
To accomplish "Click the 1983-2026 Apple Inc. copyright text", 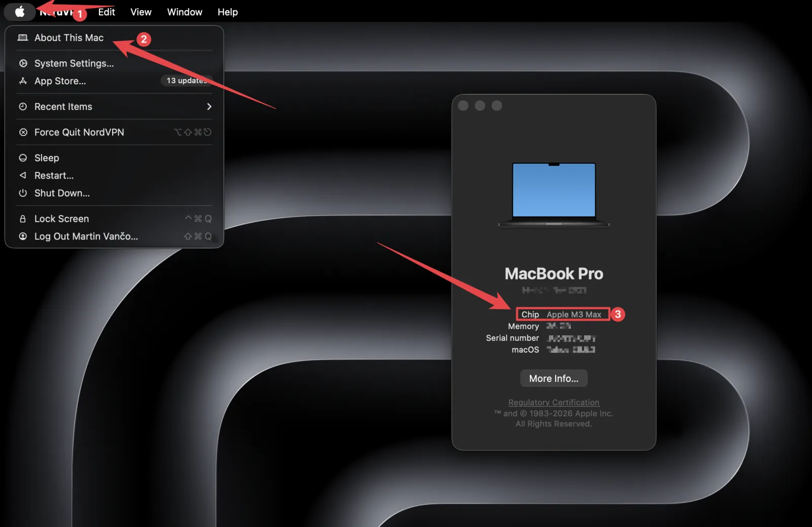I will click(x=554, y=413).
